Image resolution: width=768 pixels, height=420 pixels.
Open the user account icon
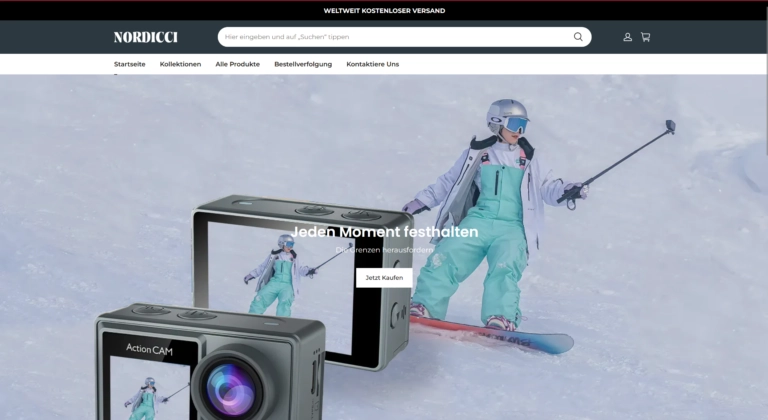coord(627,37)
